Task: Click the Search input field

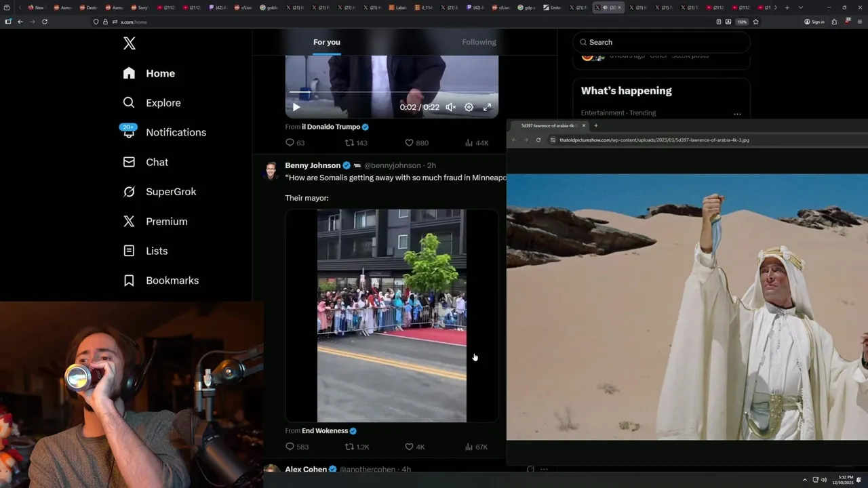Action: click(661, 42)
